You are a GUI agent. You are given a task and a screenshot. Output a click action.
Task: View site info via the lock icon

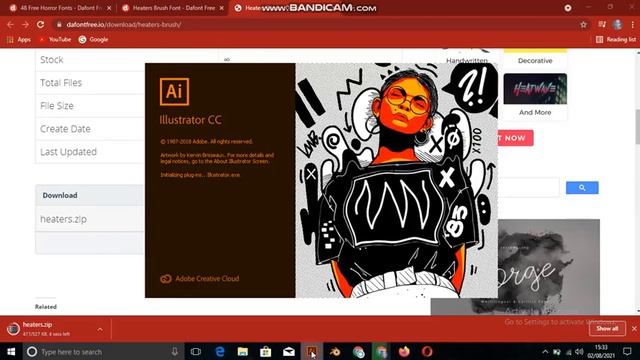point(59,24)
